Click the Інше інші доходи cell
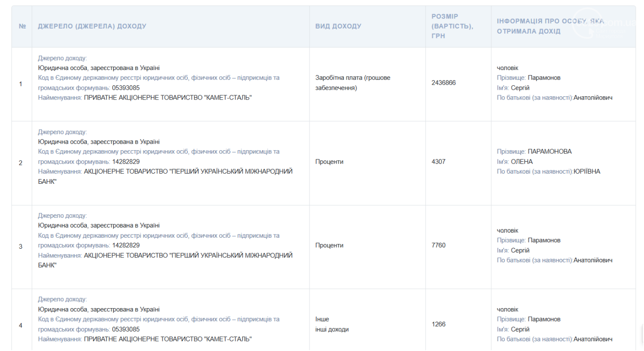Screen dimensions: 644x351 click(x=332, y=324)
